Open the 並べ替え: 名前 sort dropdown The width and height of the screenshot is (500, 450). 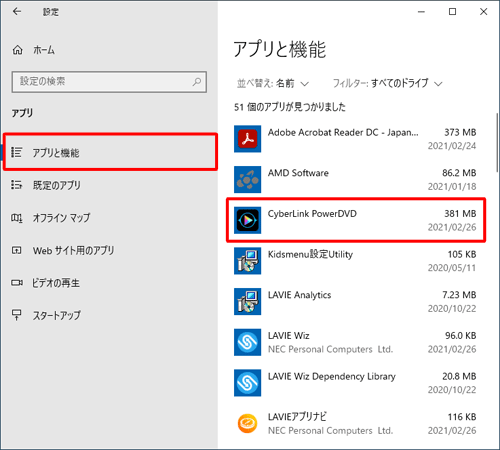click(273, 83)
